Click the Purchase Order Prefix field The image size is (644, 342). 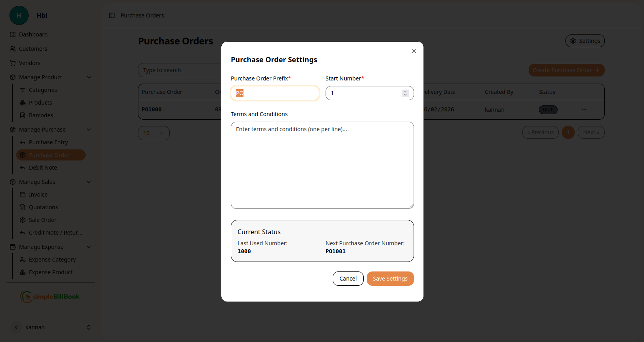pos(275,93)
